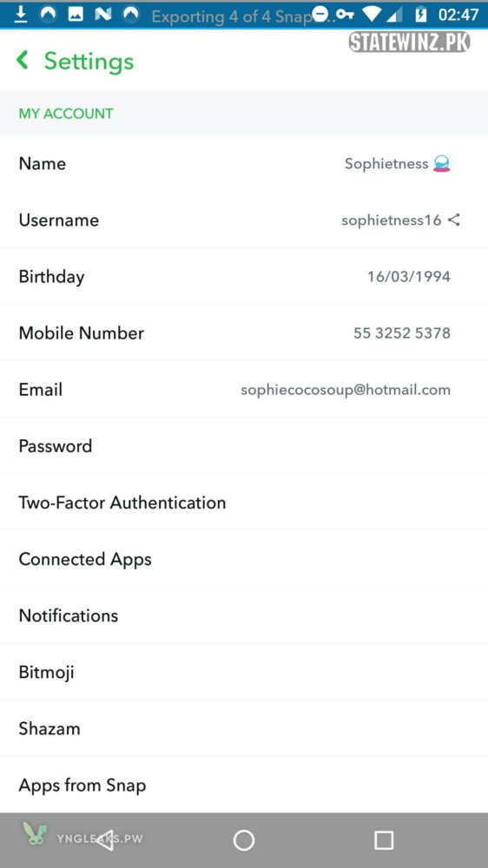
Task: Open the Name setting row
Action: point(244,163)
